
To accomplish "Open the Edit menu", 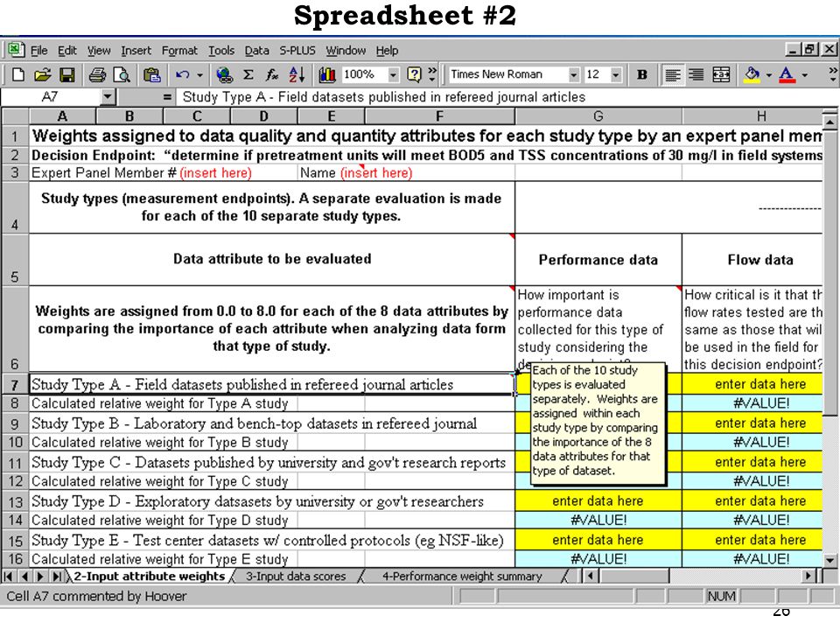I will click(67, 51).
